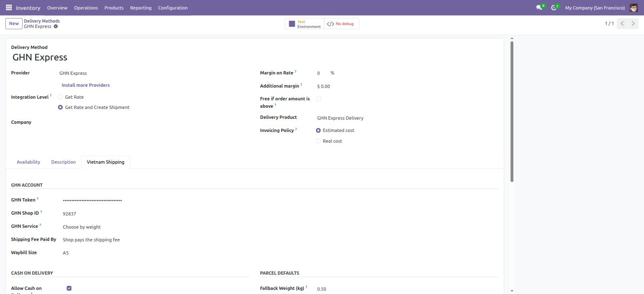Click the Integration Level help question mark
The height and width of the screenshot is (294, 644).
51,96
